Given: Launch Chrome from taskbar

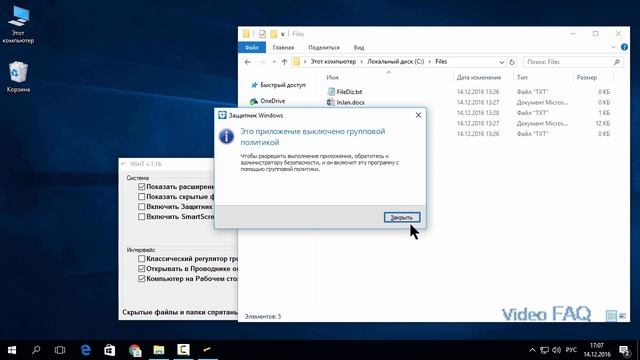Looking at the screenshot, I should click(x=134, y=350).
